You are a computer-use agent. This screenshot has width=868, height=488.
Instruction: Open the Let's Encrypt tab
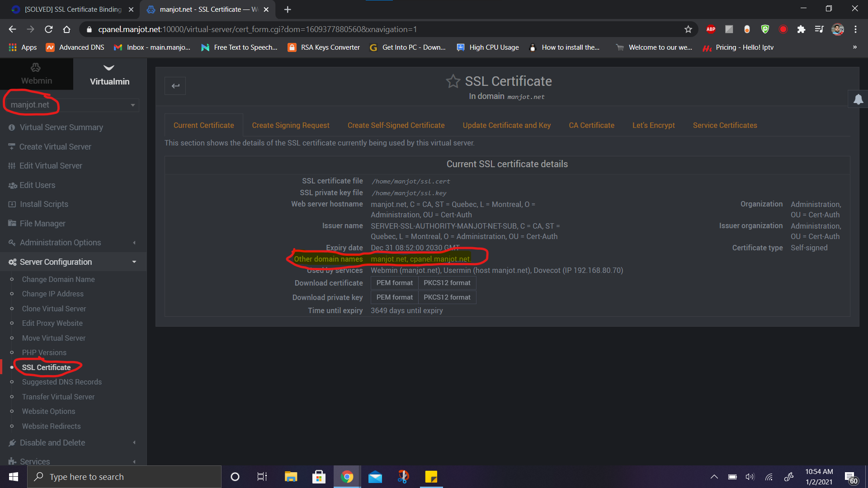(x=653, y=125)
